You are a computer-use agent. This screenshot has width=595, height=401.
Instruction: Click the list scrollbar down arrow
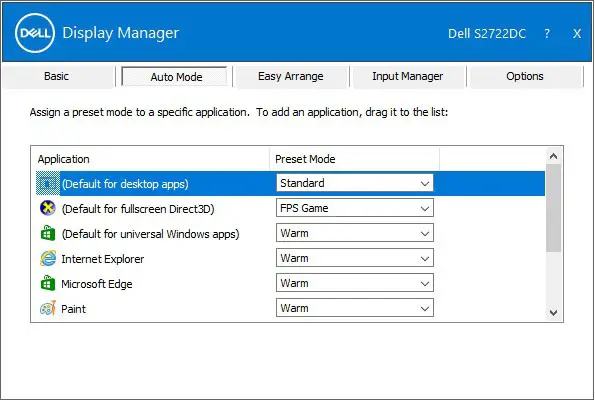(554, 313)
